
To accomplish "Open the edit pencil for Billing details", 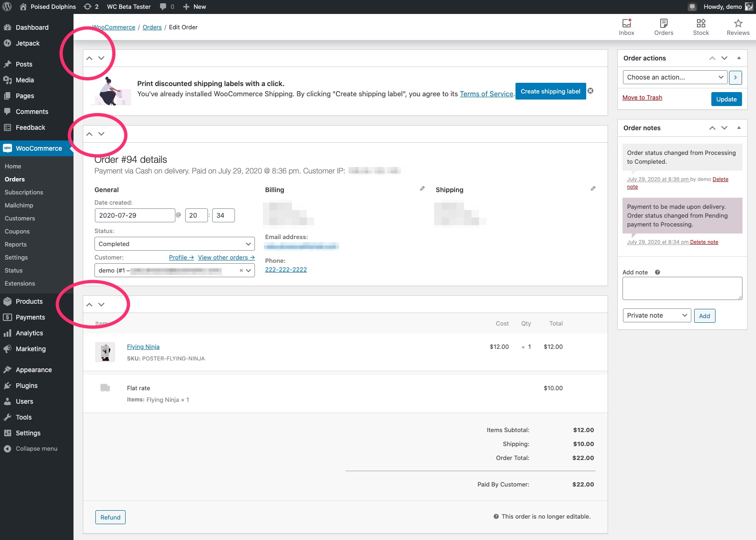I will click(x=422, y=188).
